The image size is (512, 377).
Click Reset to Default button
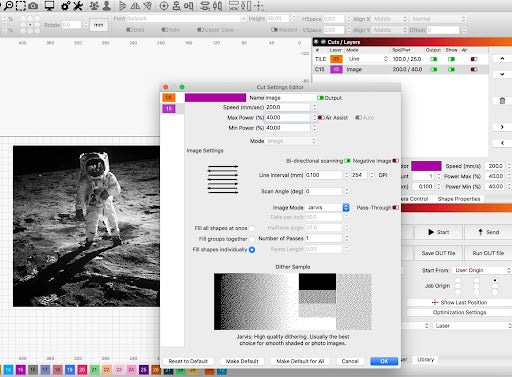click(x=188, y=361)
